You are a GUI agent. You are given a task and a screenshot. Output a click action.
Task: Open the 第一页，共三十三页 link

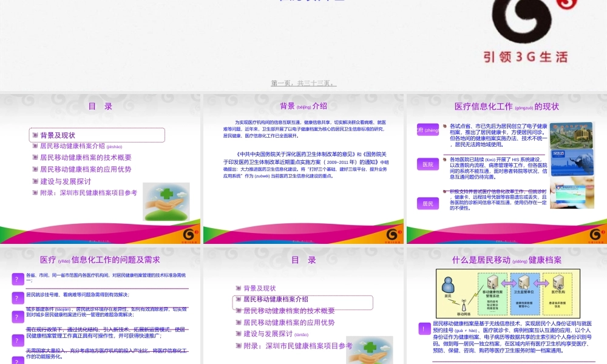303,82
